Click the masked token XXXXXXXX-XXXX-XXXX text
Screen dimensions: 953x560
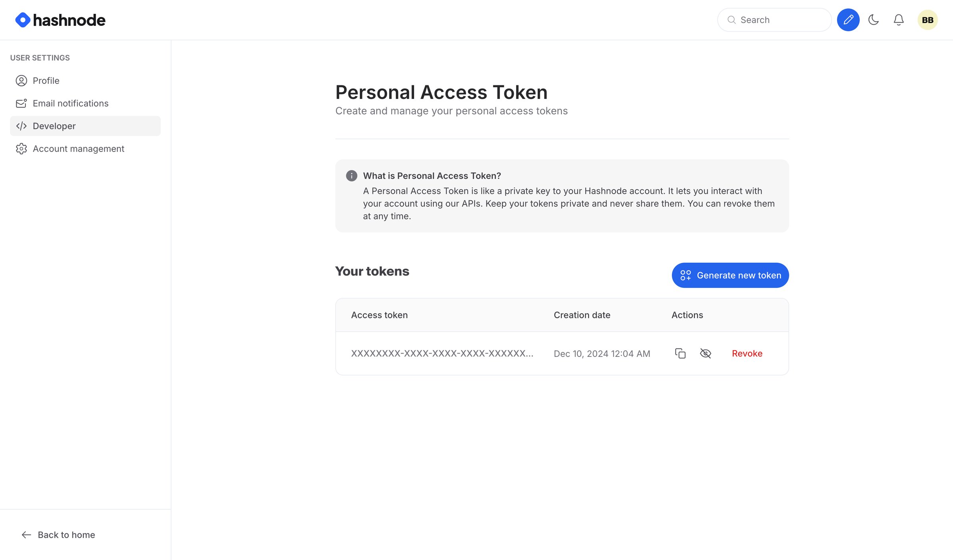442,353
